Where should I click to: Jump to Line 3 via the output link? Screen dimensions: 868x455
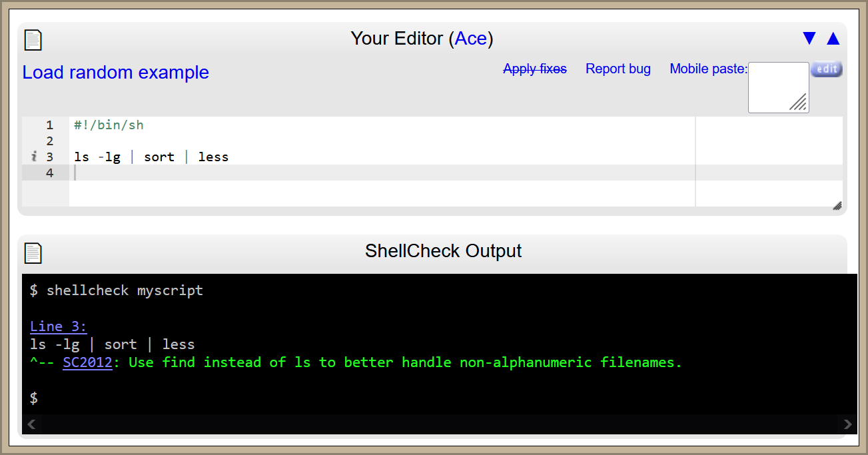(59, 326)
